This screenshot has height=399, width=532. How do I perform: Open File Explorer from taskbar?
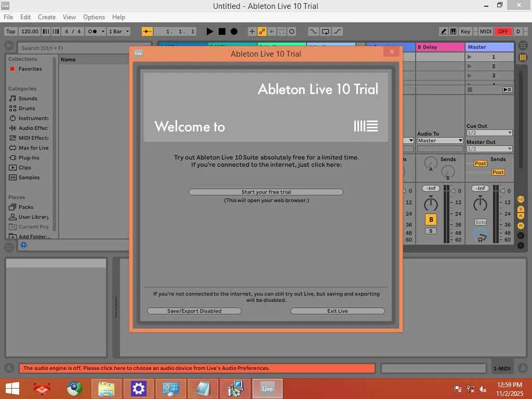coord(106,389)
